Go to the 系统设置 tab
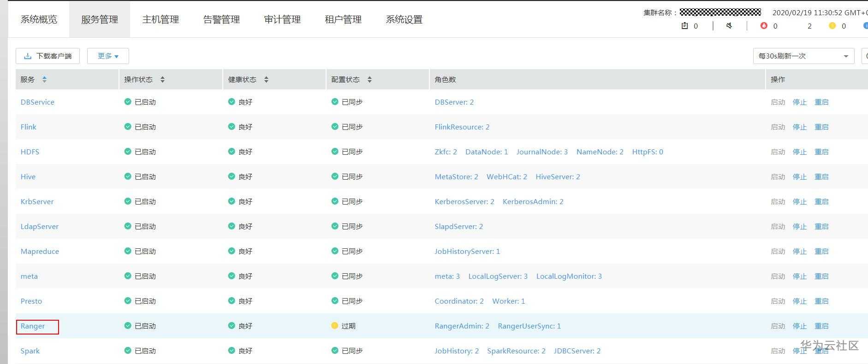Viewport: 868px width, 364px height. click(x=404, y=19)
